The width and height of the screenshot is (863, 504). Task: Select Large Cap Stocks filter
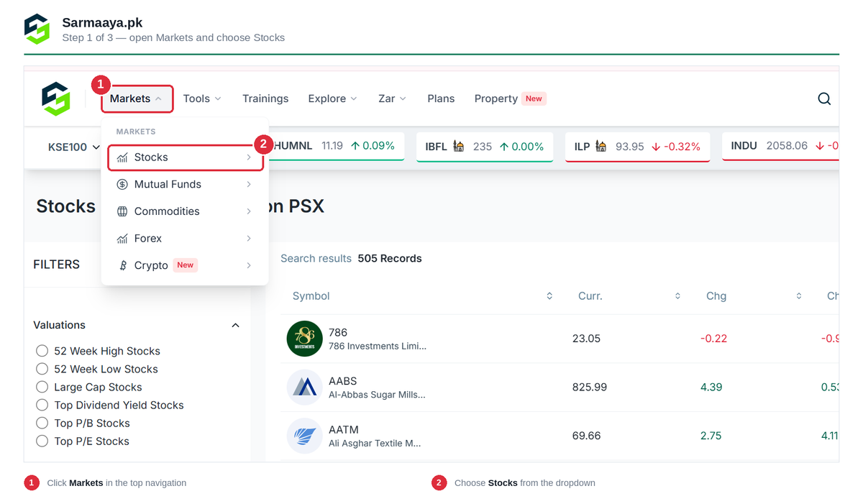pos(42,387)
